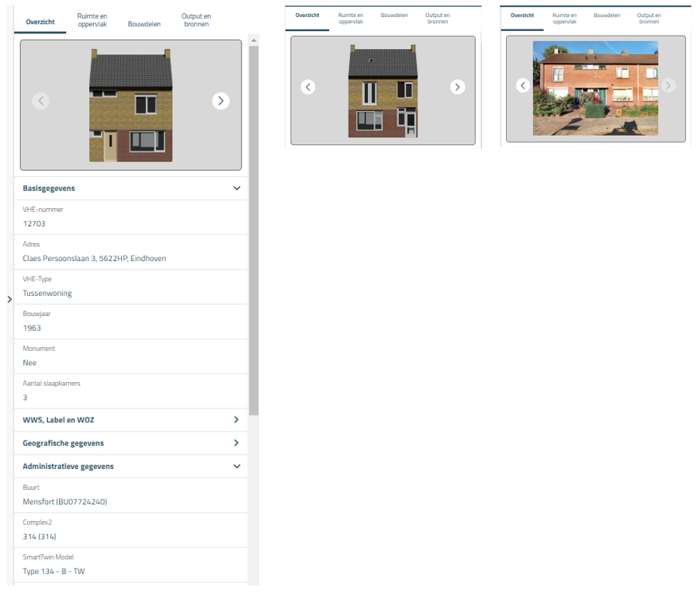Go to previous image on the street photo
This screenshot has height=594, width=700.
[523, 85]
